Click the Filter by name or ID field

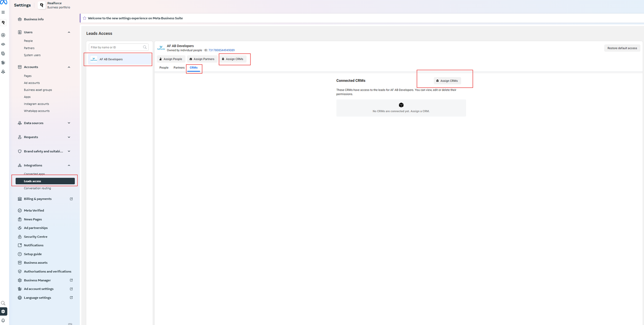[x=118, y=47]
